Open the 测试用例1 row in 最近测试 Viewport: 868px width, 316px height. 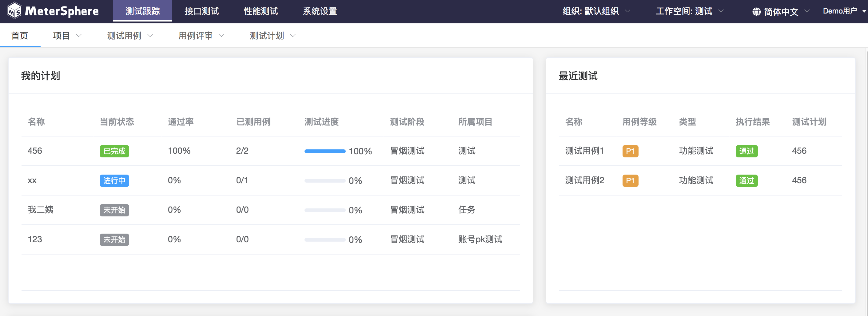[x=584, y=151]
